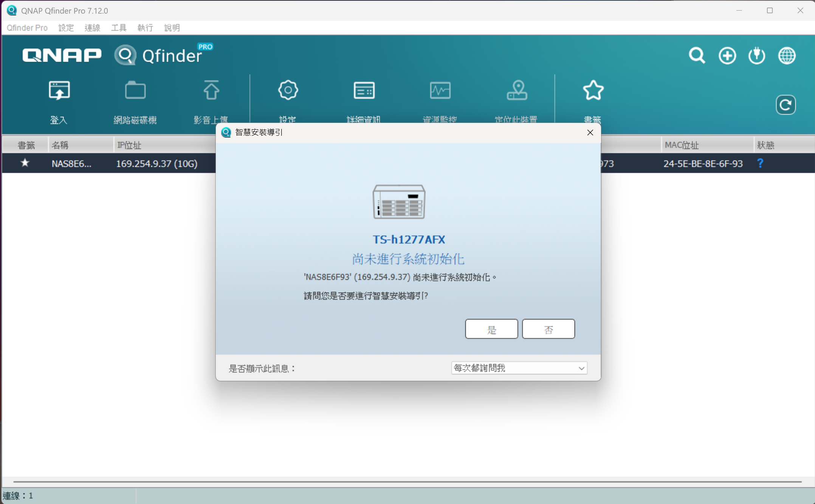815x504 pixels.
Task: Open the Network Drive (網路磁碟機) tool
Action: (x=135, y=90)
